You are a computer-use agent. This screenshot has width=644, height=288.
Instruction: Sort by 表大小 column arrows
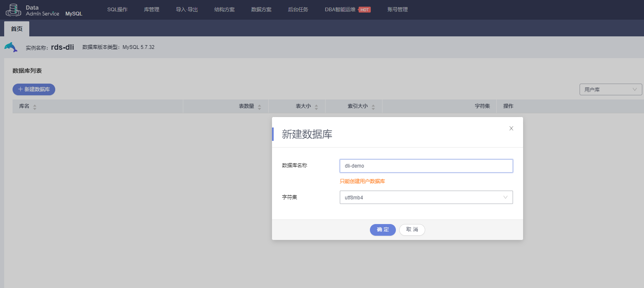tap(316, 107)
